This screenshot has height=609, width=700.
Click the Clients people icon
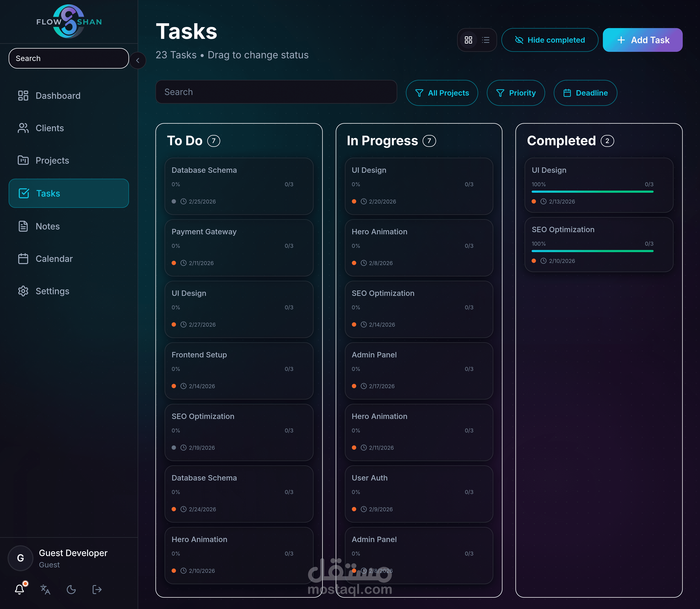pos(23,128)
